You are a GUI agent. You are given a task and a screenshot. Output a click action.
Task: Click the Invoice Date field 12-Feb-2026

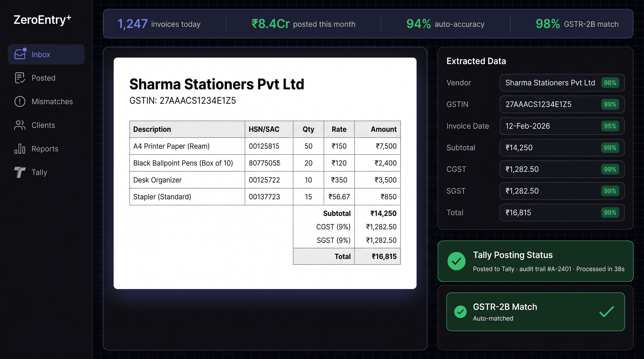(562, 126)
